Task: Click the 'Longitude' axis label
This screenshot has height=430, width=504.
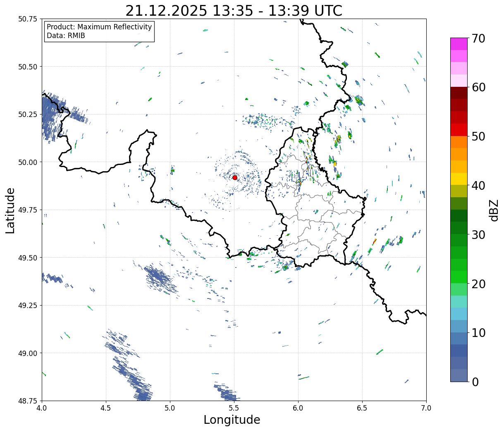Action: coord(232,420)
